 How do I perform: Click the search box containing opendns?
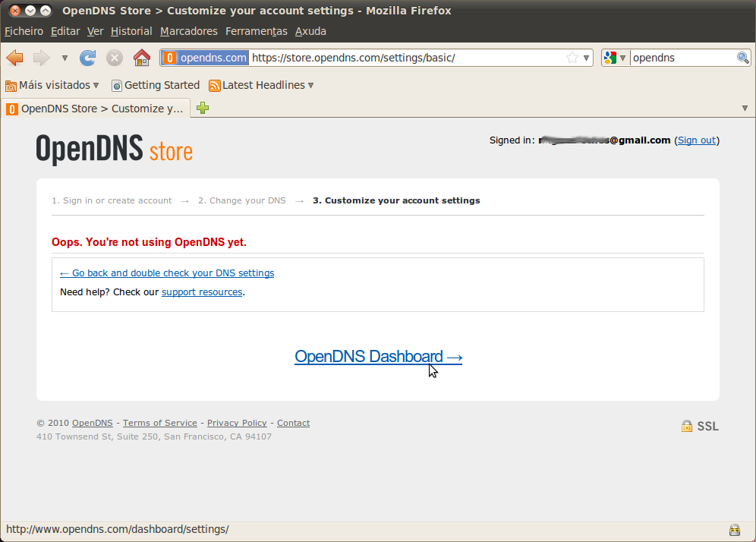tap(684, 58)
